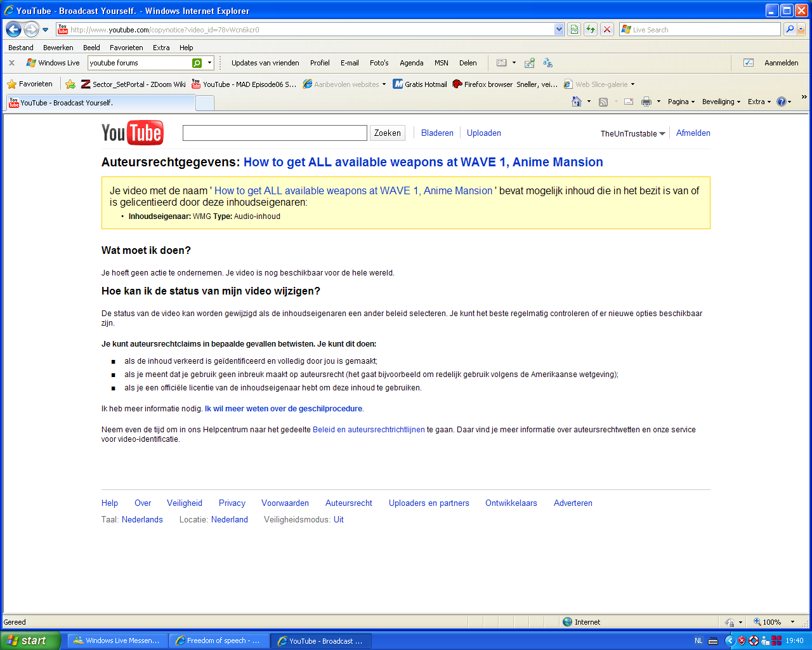This screenshot has width=812, height=650.
Task: Click the address bar URL field
Action: [x=305, y=29]
